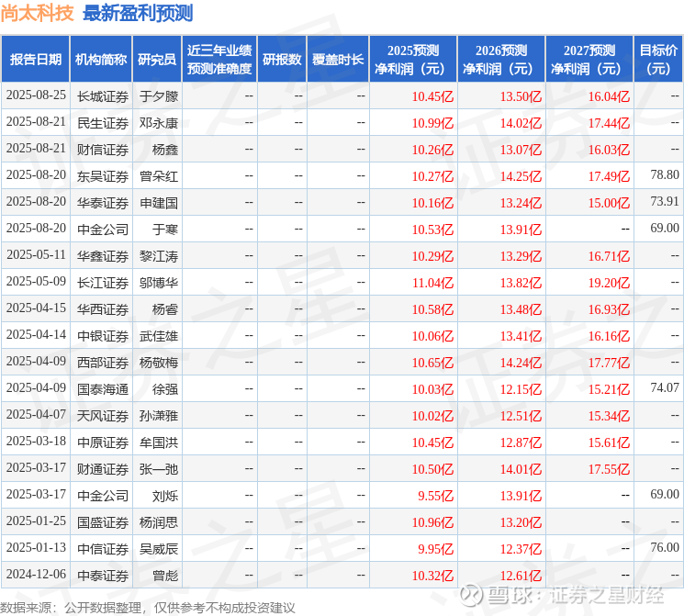Click the 17.77亿 forecast value
Viewport: 684px width, 616px height.
(609, 363)
